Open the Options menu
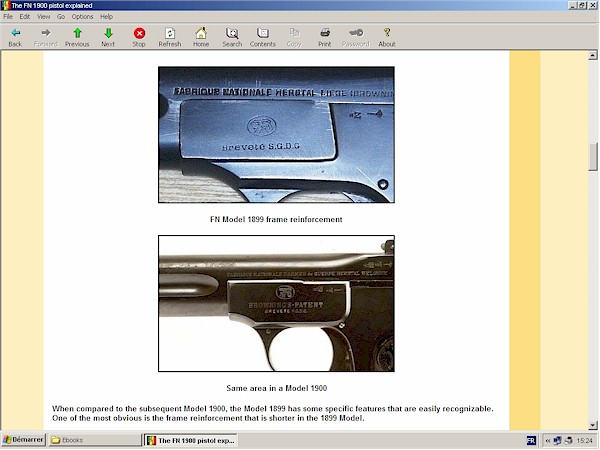Image resolution: width=600 pixels, height=450 pixels. [83, 16]
